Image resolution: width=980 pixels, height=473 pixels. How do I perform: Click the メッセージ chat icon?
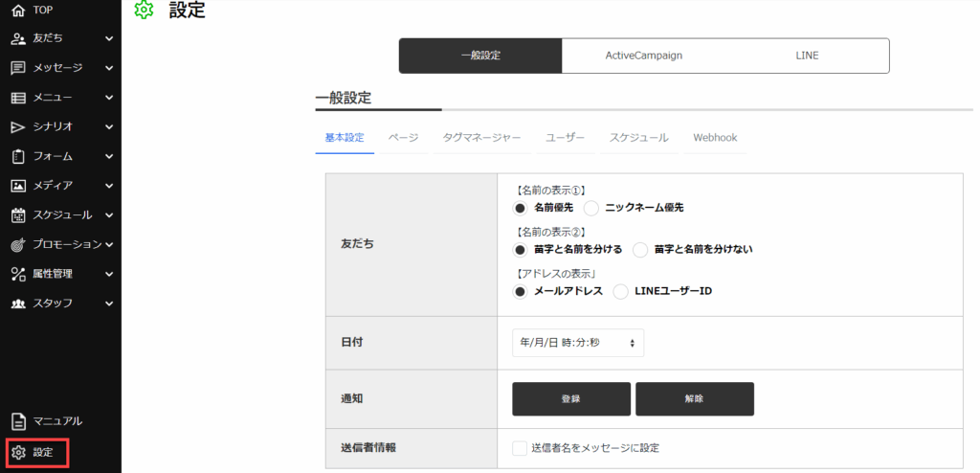tap(18, 68)
